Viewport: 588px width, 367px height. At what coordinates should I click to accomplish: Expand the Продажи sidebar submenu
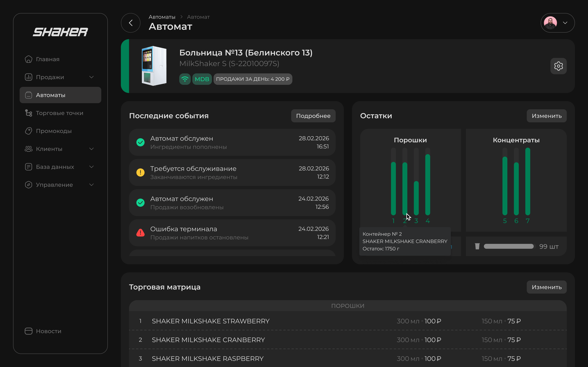pos(91,77)
